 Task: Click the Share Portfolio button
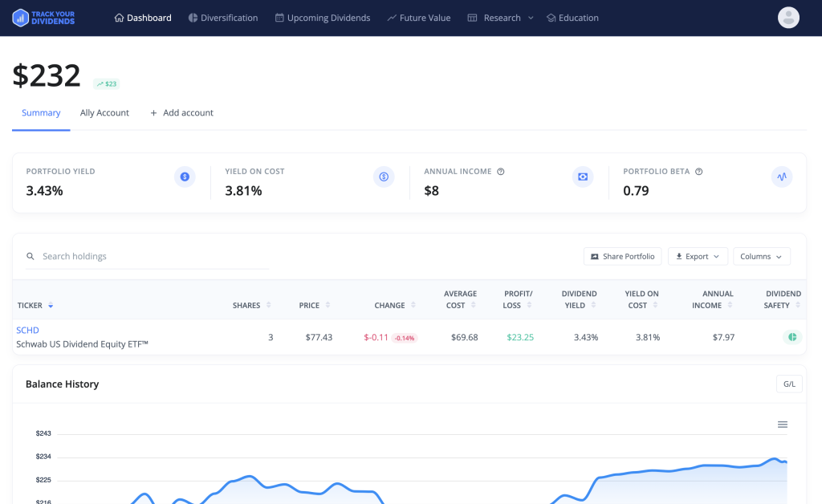pos(622,256)
